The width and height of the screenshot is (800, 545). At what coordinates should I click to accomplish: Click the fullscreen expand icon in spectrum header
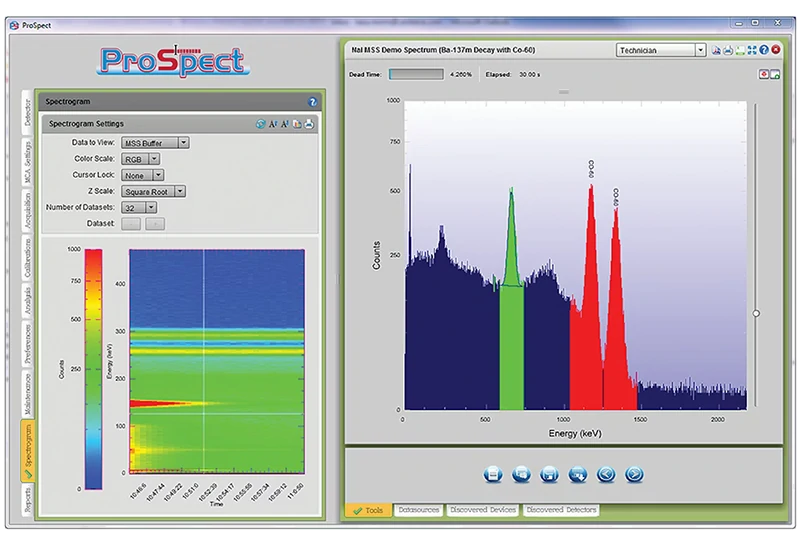(752, 50)
